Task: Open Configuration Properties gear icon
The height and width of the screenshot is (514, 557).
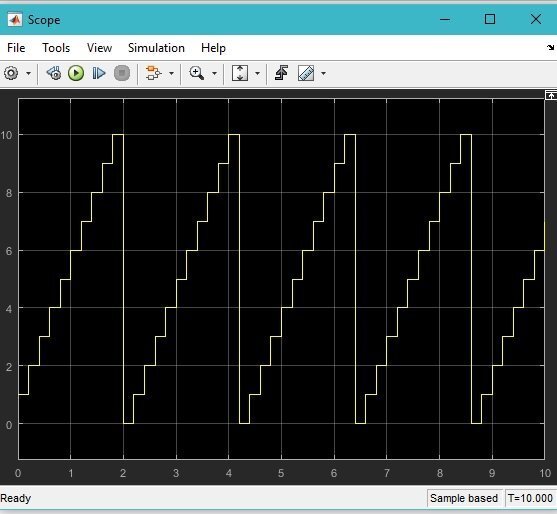Action: click(x=11, y=74)
